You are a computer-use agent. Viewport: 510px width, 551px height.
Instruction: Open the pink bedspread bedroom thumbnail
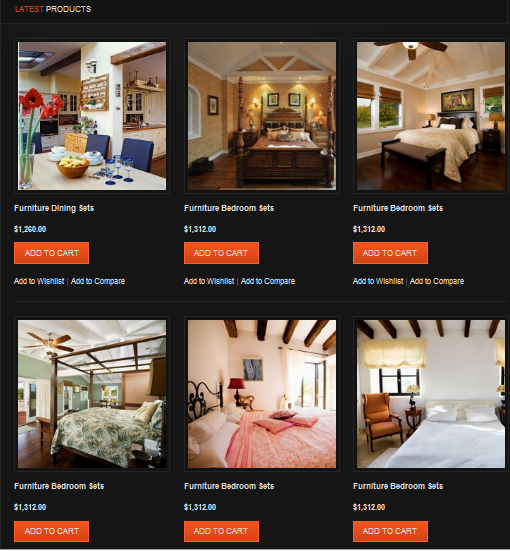click(262, 394)
